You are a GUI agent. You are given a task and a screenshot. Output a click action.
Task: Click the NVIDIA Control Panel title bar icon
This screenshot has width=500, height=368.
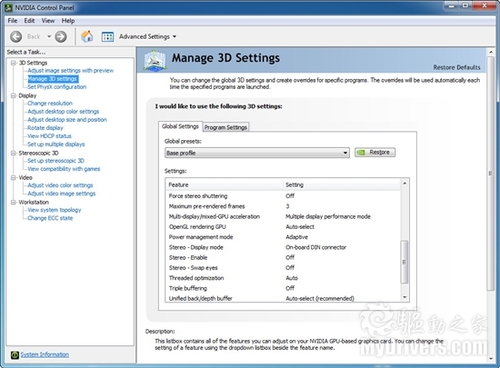click(9, 7)
